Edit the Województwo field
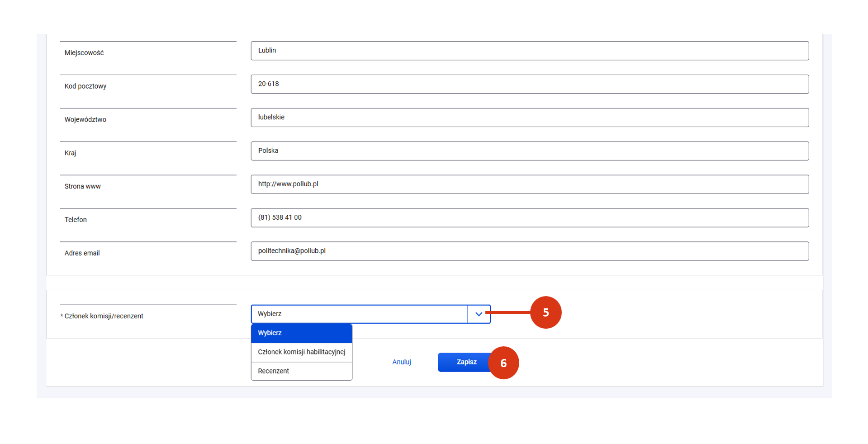The height and width of the screenshot is (444, 868). pos(529,118)
